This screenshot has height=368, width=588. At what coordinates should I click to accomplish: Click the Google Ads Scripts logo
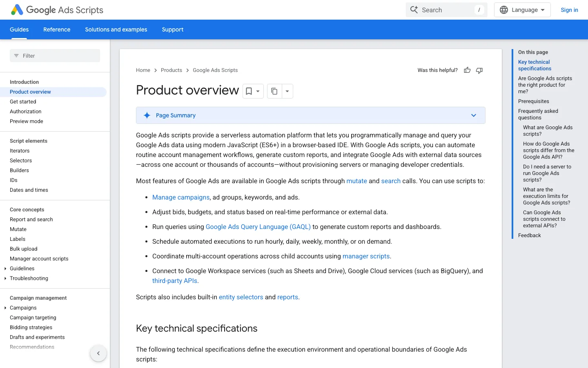[x=57, y=10]
